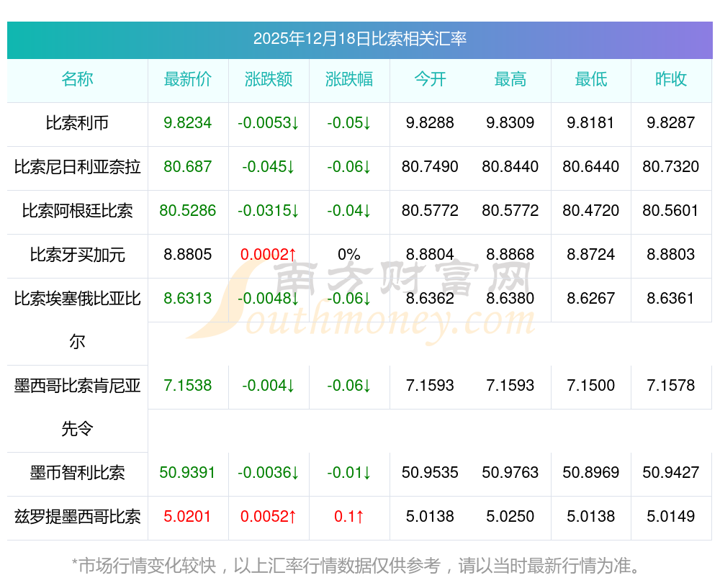Click the 2025年12月18日比索相关汇率 title bar
This screenshot has height=588, width=720.
(360, 39)
